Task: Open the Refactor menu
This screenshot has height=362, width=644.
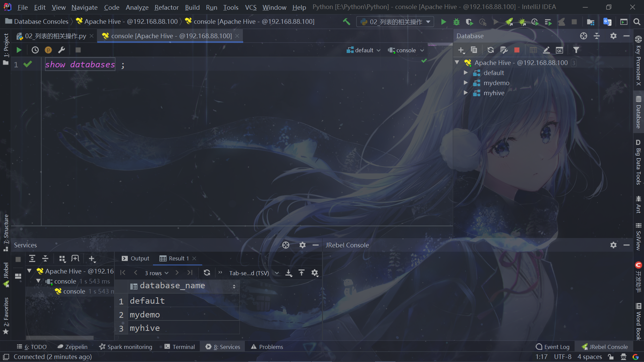Action: [166, 7]
